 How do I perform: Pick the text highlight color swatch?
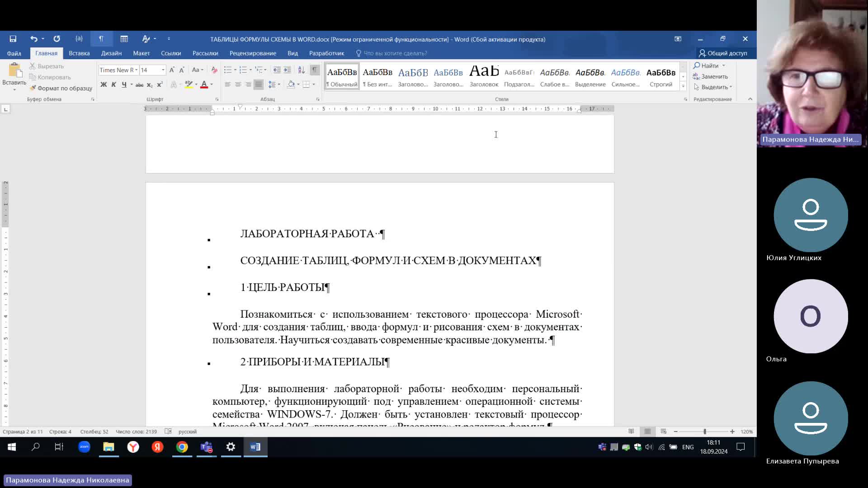click(189, 84)
